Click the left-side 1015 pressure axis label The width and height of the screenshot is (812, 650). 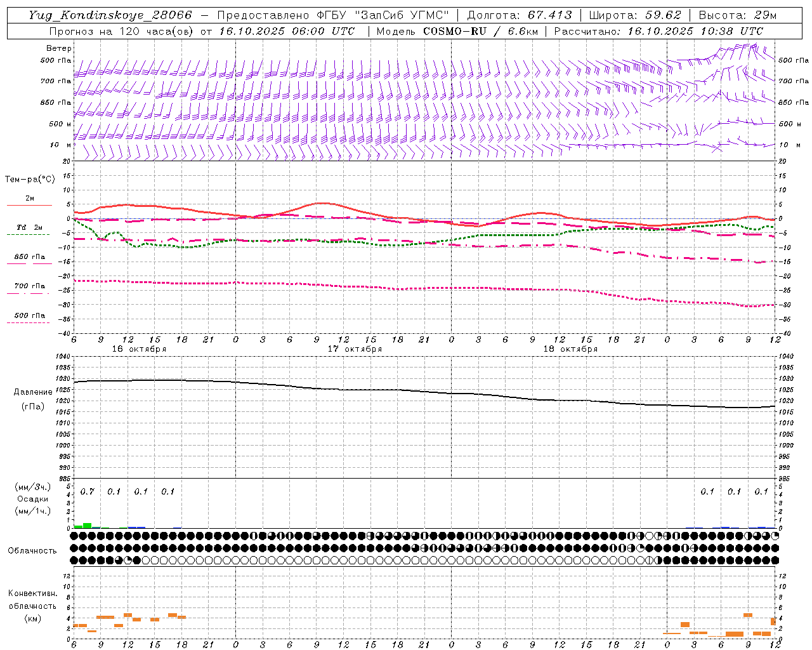point(62,413)
